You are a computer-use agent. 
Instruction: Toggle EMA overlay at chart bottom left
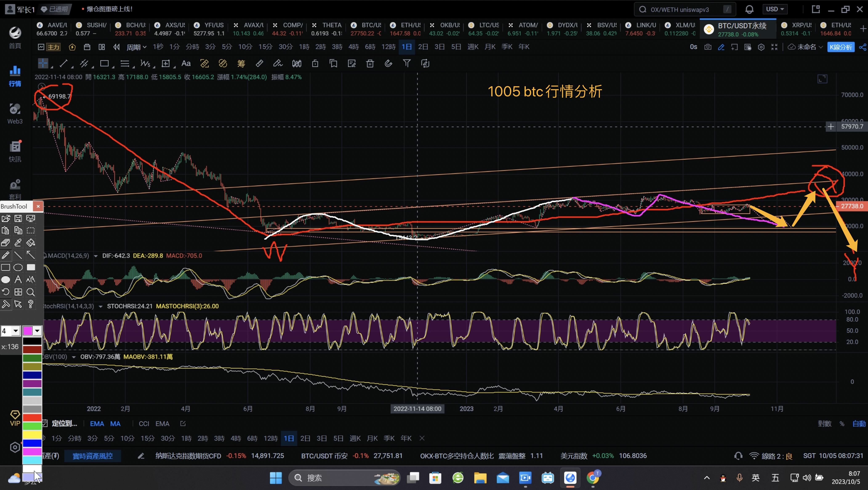click(97, 424)
